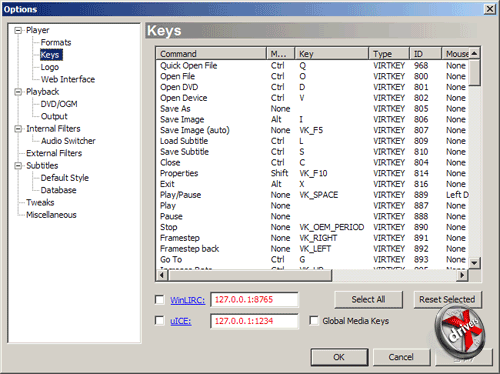Select the Exit command row
The height and width of the screenshot is (374, 500).
coord(313,184)
